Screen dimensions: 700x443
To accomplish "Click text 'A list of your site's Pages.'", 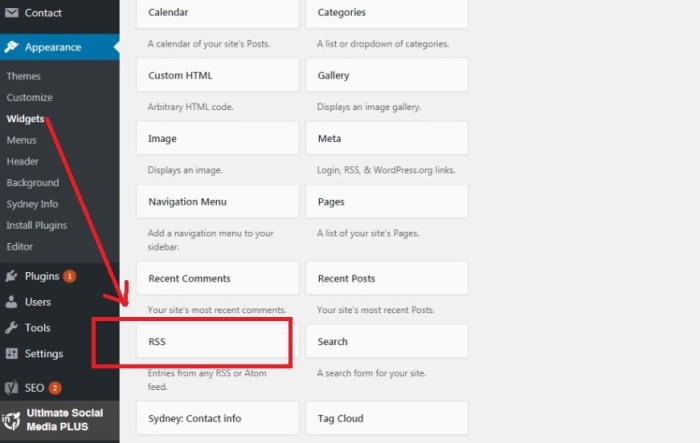I will (x=368, y=233).
